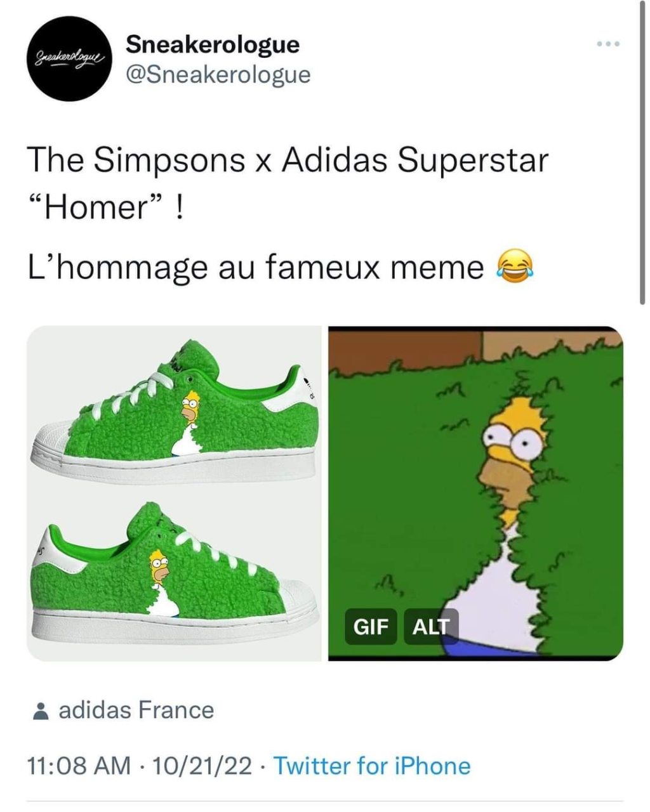Show the ALT description badge
The width and height of the screenshot is (650, 812).
pyautogui.click(x=430, y=626)
